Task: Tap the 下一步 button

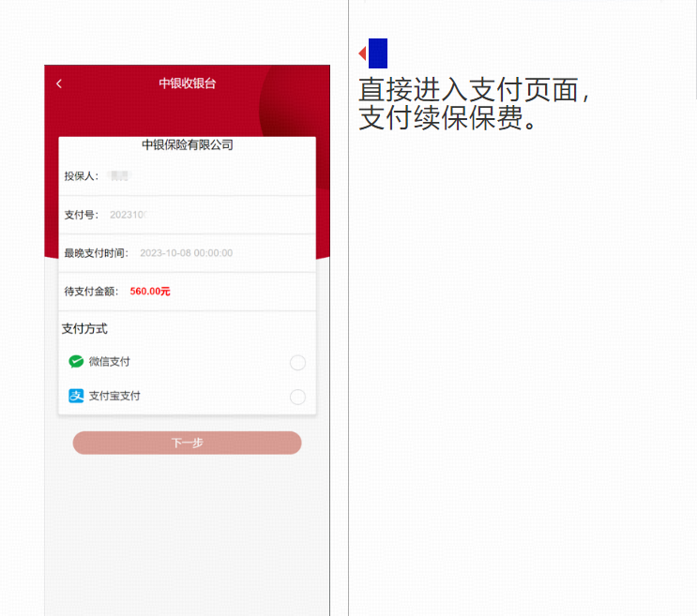Action: pos(187,443)
